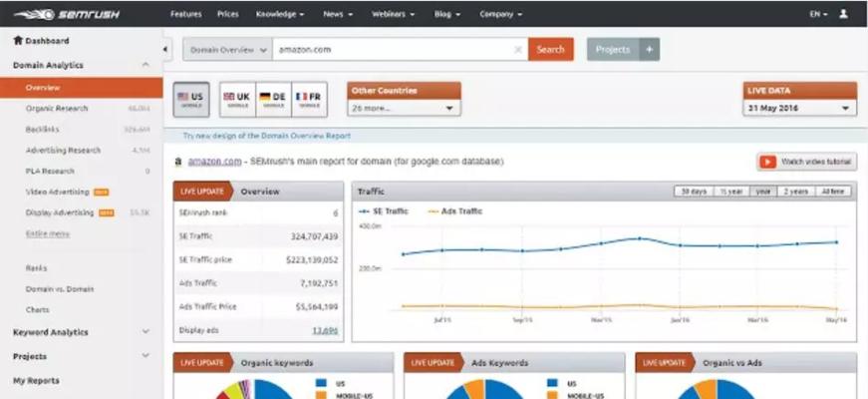Viewport: 868px width, 399px height.
Task: Open Backlinks in sidebar
Action: pos(42,129)
